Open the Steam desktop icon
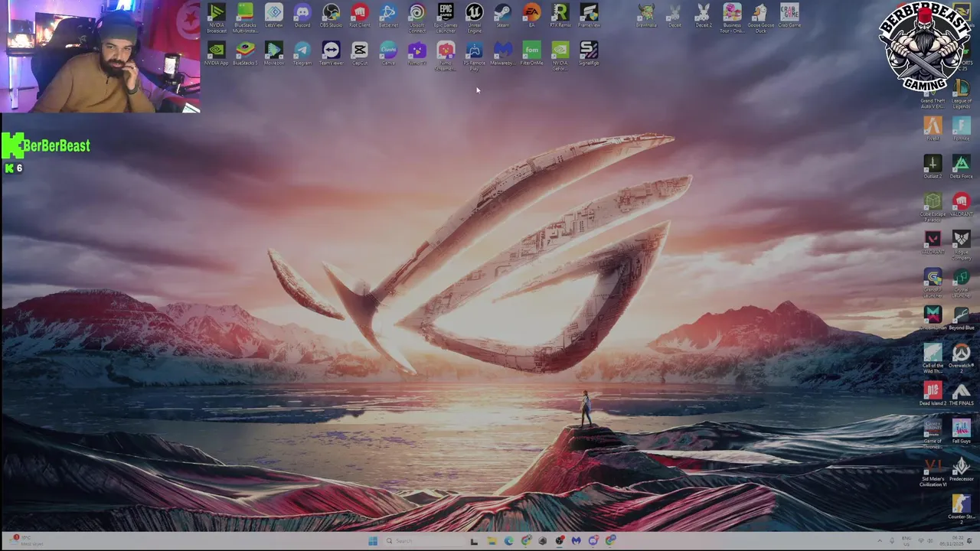 click(x=503, y=15)
